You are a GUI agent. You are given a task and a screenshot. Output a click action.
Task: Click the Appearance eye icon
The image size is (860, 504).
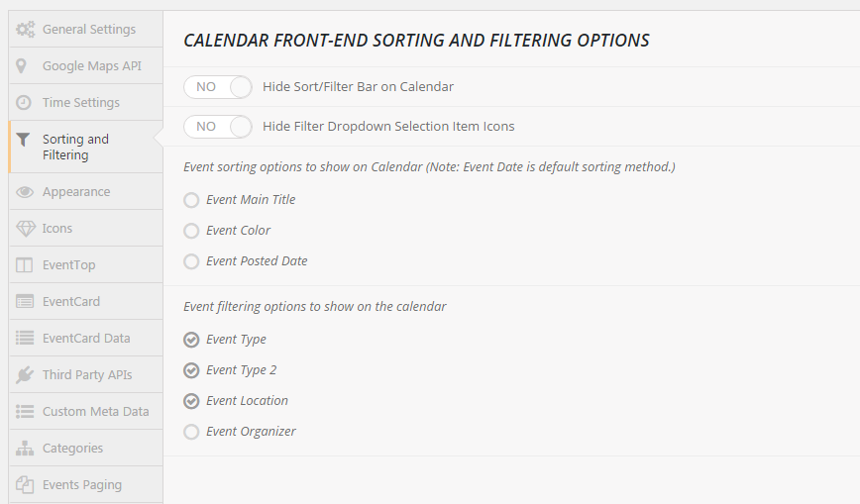pos(25,192)
